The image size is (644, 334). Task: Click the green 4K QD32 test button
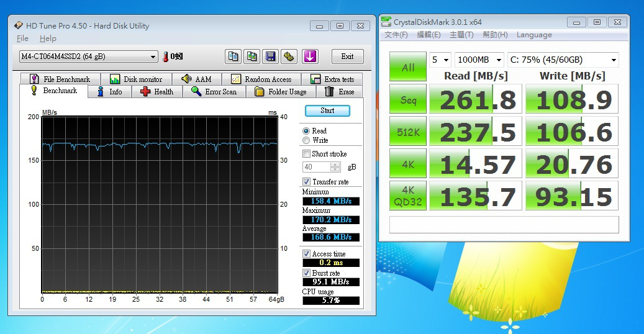408,196
